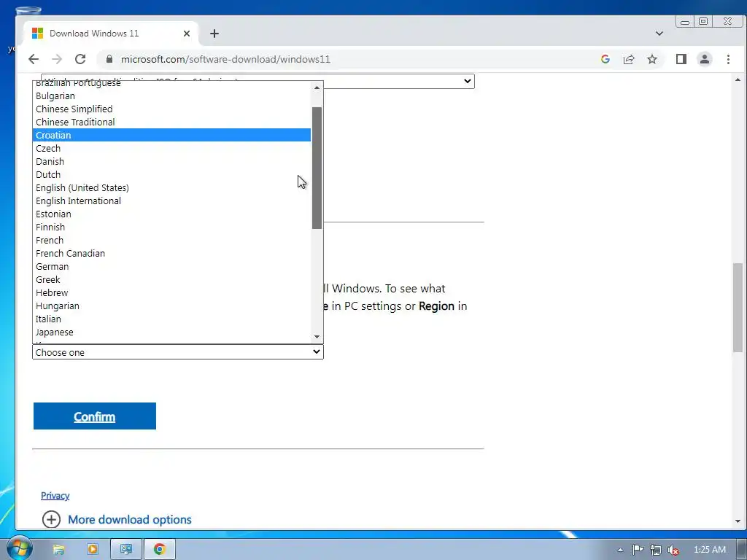747x560 pixels.
Task: Reload the current page
Action: coord(80,59)
